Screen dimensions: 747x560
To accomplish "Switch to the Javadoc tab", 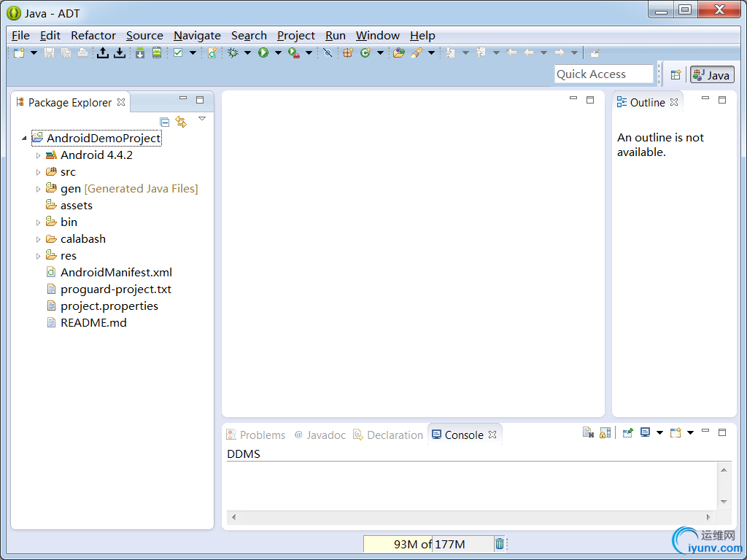I will coord(320,435).
